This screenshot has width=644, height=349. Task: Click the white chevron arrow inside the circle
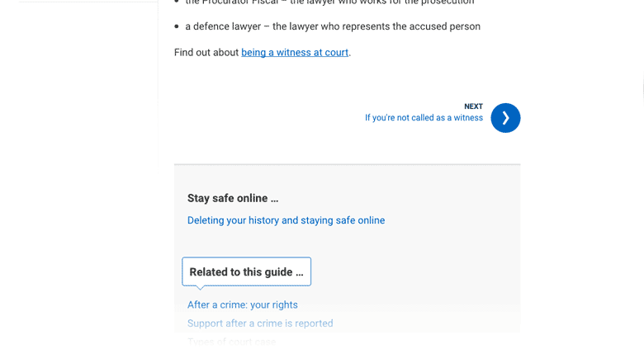[x=506, y=118]
